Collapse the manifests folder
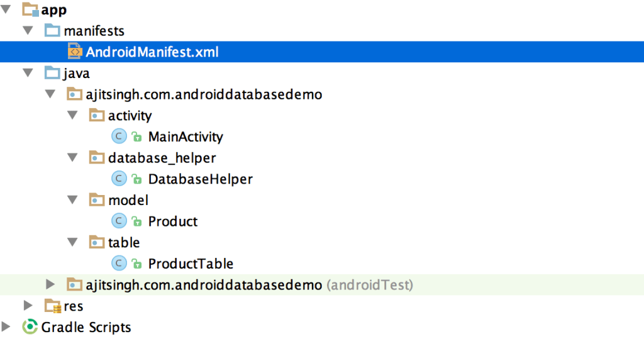The width and height of the screenshot is (644, 351). 28,31
